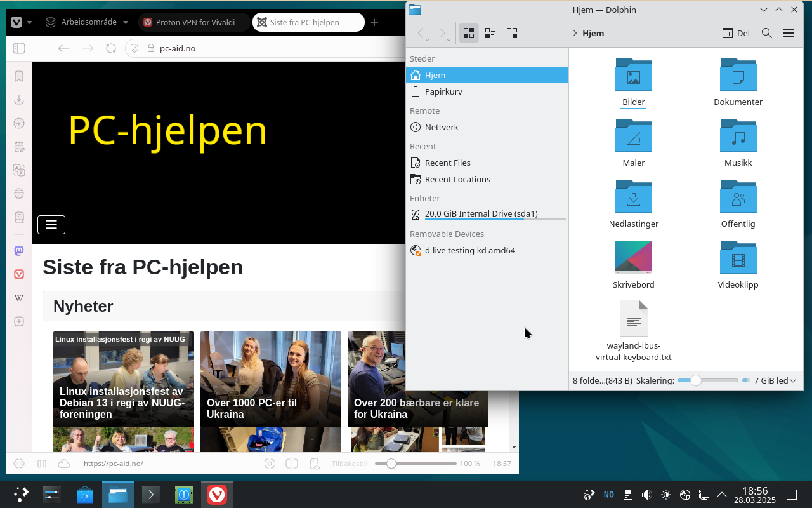The height and width of the screenshot is (508, 812).
Task: Select the Skrivebord folder thumbnail
Action: point(634,257)
